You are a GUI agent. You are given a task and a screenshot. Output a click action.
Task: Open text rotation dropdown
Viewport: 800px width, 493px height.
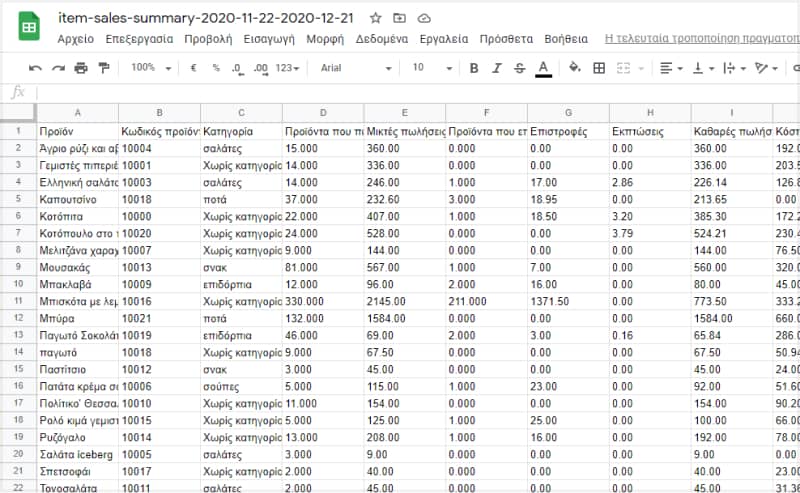point(766,68)
